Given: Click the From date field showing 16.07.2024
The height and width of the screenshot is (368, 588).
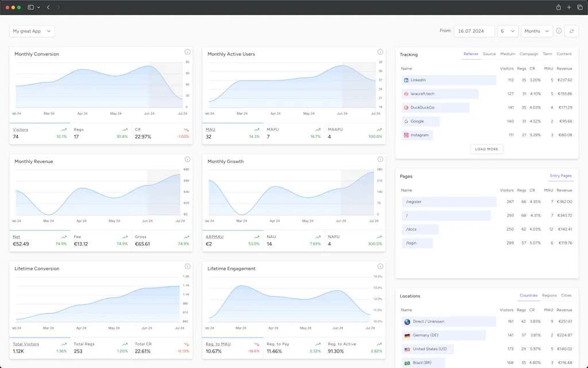Looking at the screenshot, I should (474, 31).
